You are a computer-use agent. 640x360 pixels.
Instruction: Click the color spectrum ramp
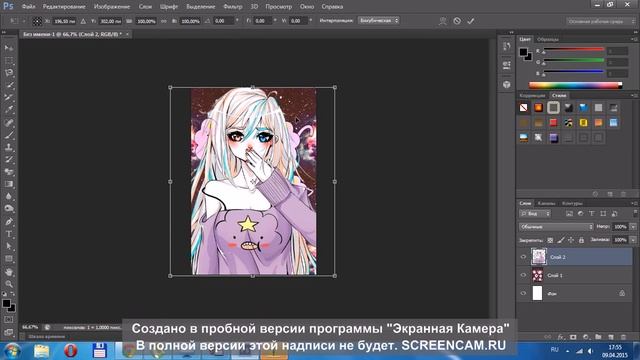(576, 85)
